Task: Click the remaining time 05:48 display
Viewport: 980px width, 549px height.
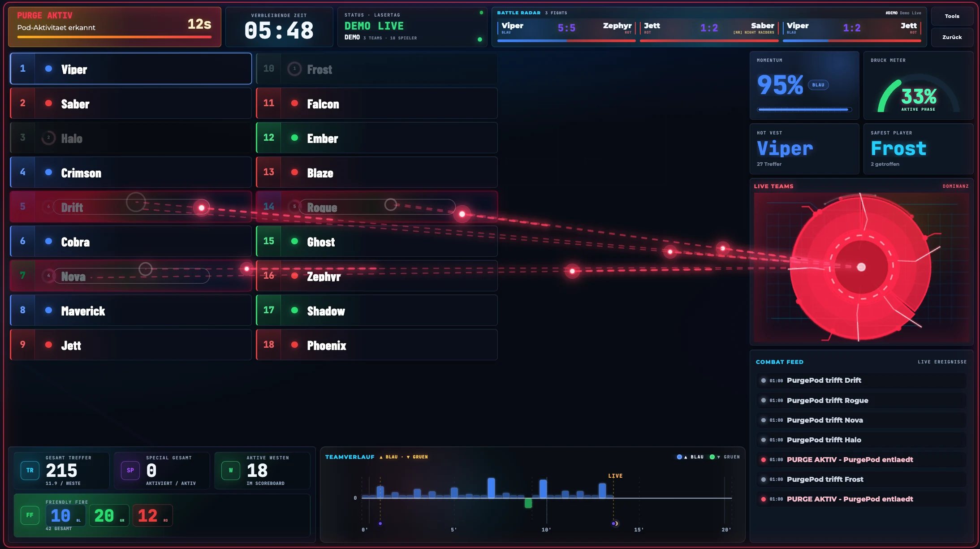Action: point(279,31)
